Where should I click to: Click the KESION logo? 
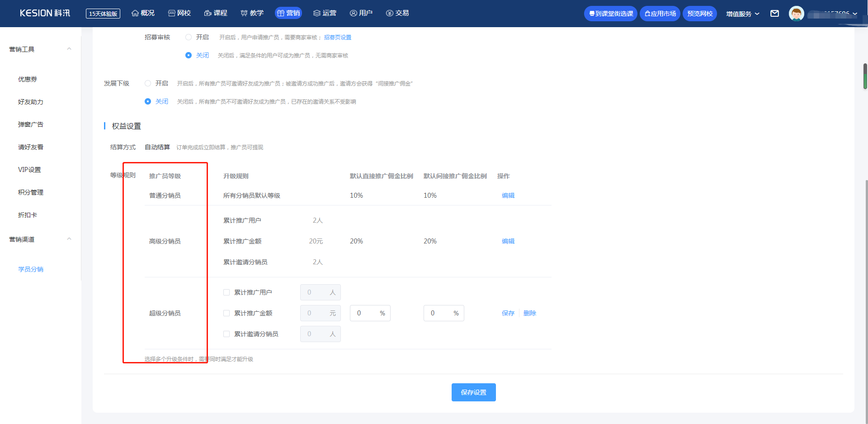point(45,13)
